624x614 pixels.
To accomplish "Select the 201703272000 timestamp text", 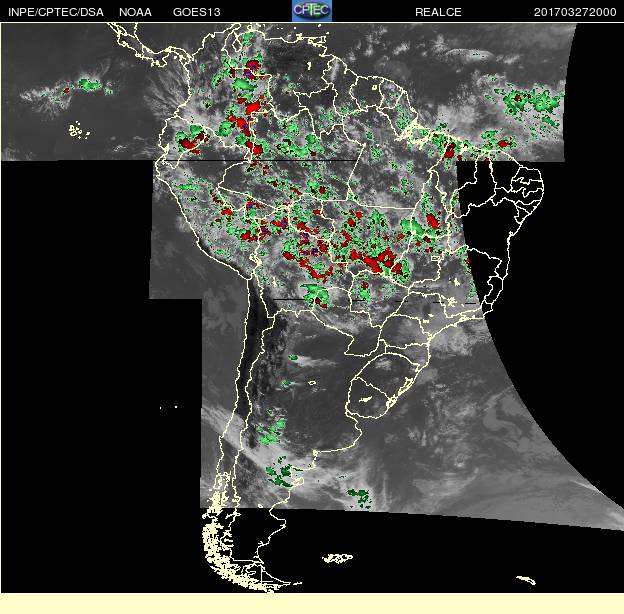I will click(x=575, y=12).
